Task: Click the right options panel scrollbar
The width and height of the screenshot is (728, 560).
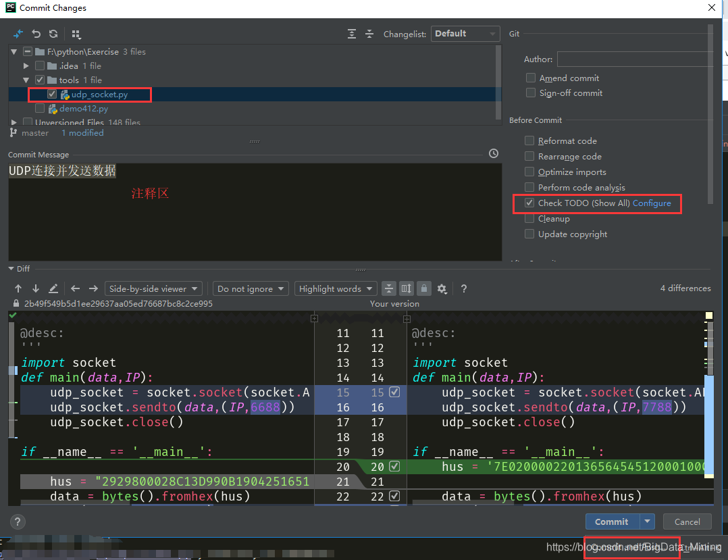Action: click(710, 113)
